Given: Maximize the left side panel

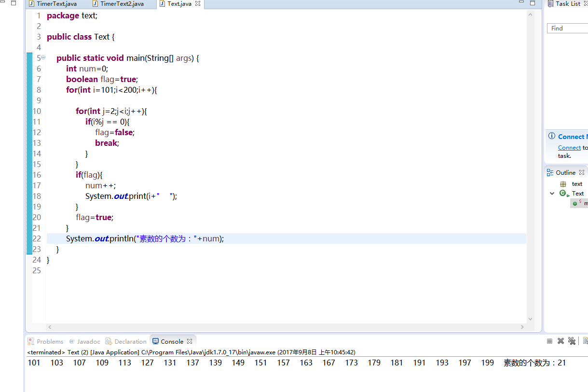Looking at the screenshot, I should pyautogui.click(x=14, y=3).
